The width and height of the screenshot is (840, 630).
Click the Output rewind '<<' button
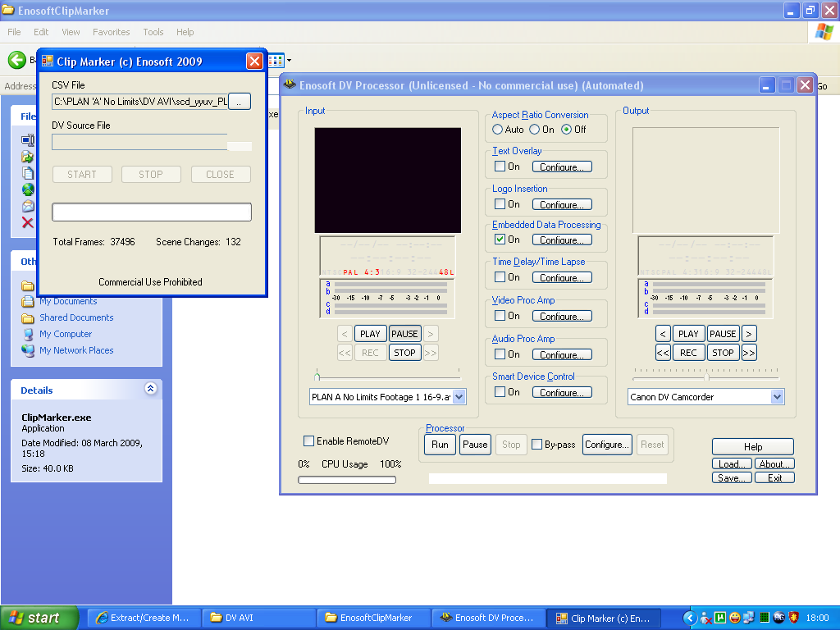pos(663,353)
